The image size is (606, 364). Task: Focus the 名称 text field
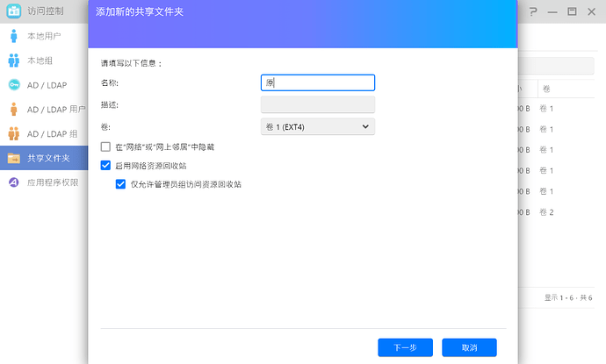click(318, 82)
